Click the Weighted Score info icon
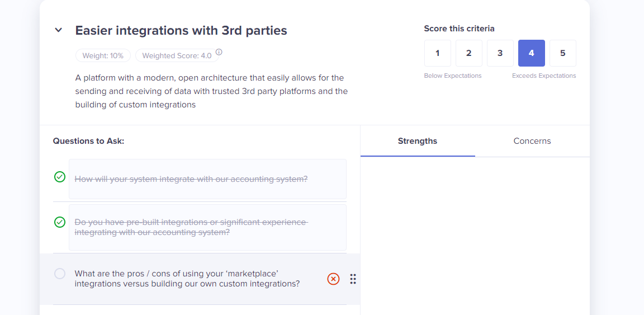 219,52
